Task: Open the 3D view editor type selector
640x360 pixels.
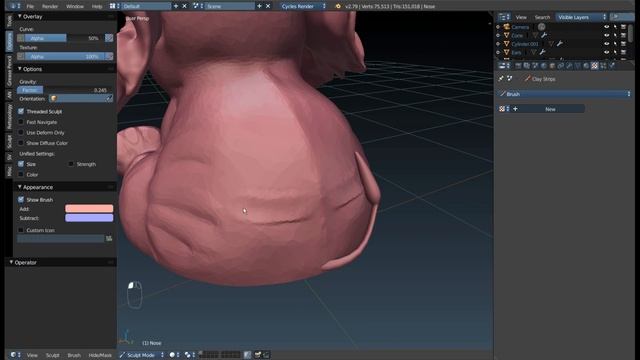Action: tap(16, 355)
